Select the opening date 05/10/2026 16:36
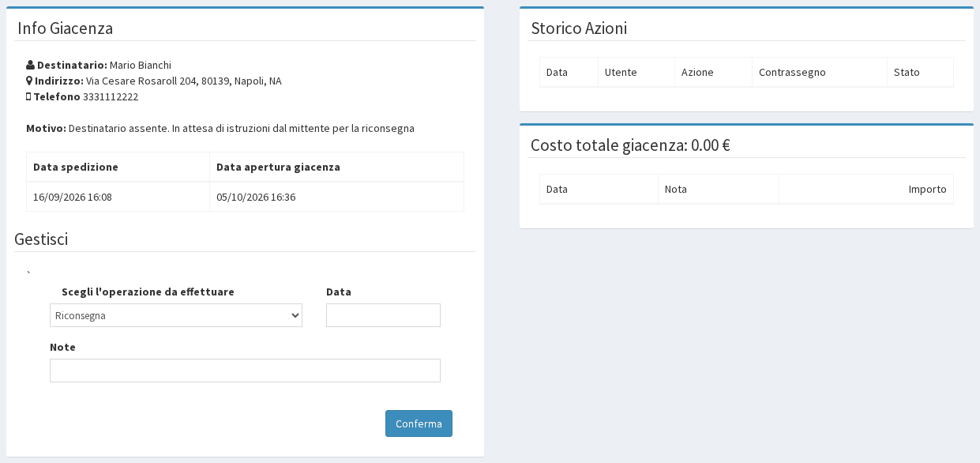This screenshot has height=463, width=980. click(x=256, y=197)
